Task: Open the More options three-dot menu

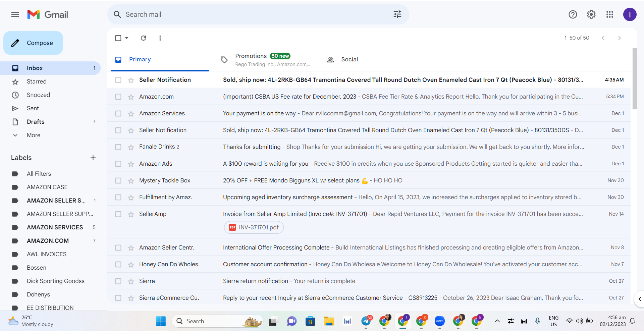Action: (160, 38)
